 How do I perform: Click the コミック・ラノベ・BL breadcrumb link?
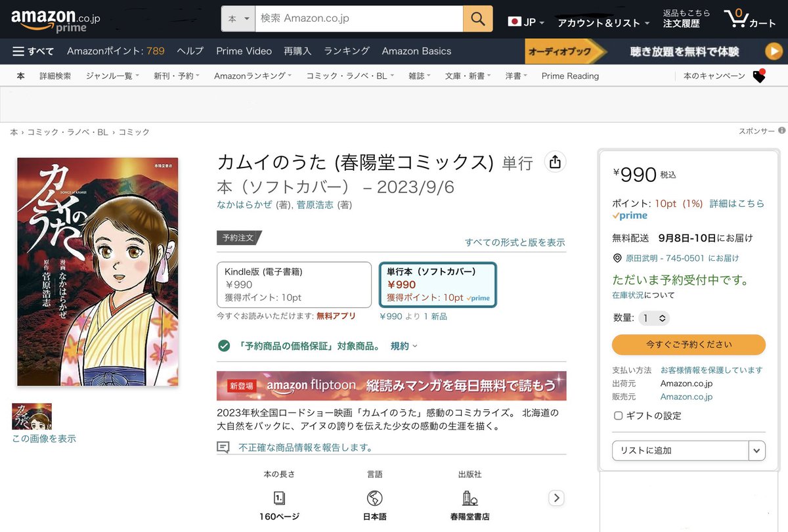tap(68, 132)
